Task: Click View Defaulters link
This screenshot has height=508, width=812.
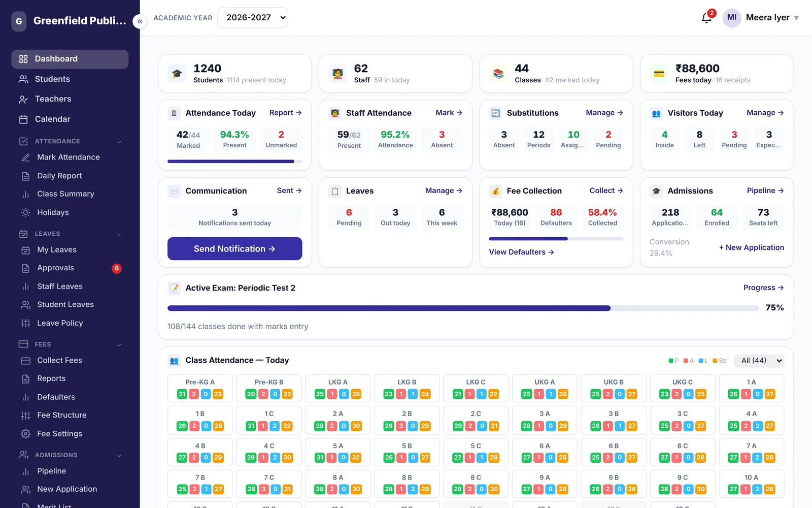Action: coord(521,252)
